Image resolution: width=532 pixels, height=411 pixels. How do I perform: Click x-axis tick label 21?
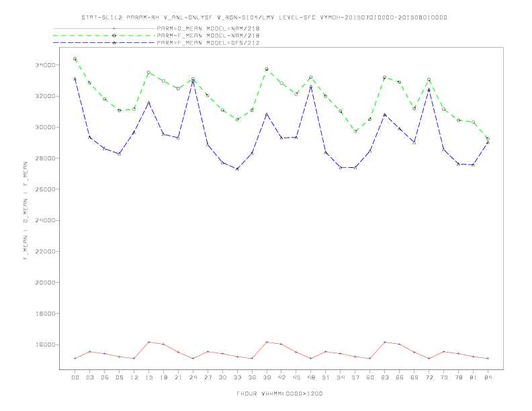(x=178, y=377)
